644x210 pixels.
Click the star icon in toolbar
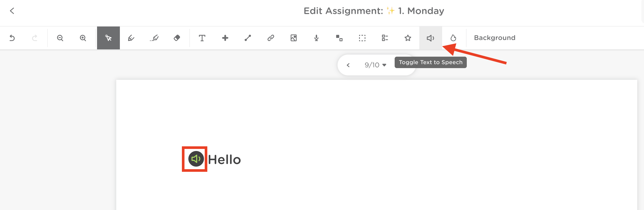408,38
